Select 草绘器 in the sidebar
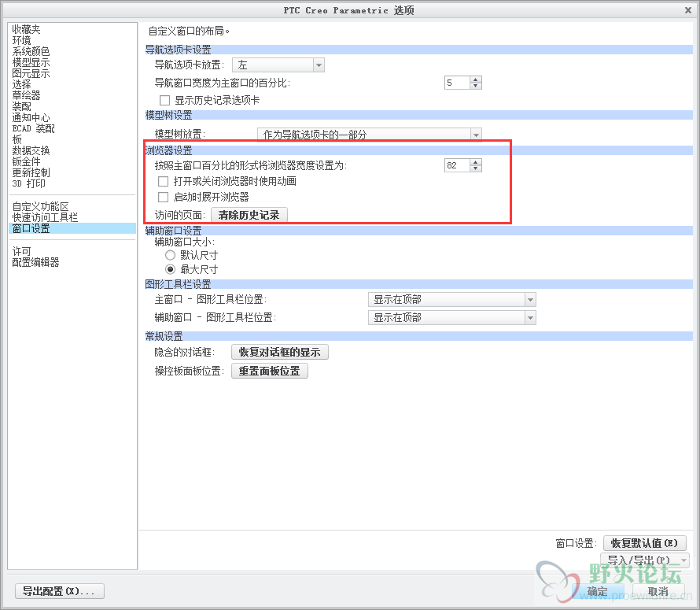 pos(26,95)
